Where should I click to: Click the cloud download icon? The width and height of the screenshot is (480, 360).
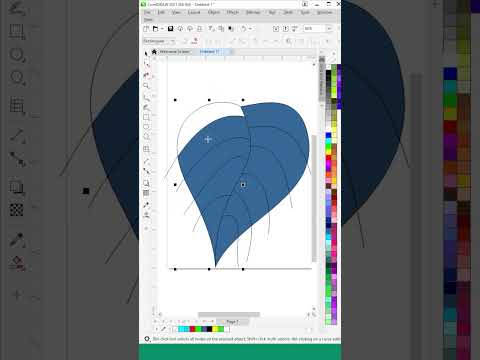(x=190, y=29)
